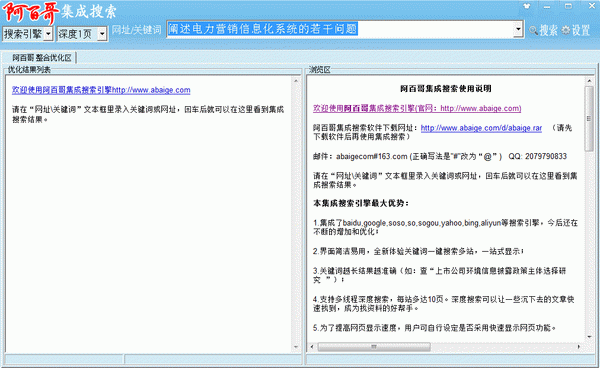Screen dimensions: 600x368
Task: Click the 阿百哥 logo in header
Action: pyautogui.click(x=31, y=12)
